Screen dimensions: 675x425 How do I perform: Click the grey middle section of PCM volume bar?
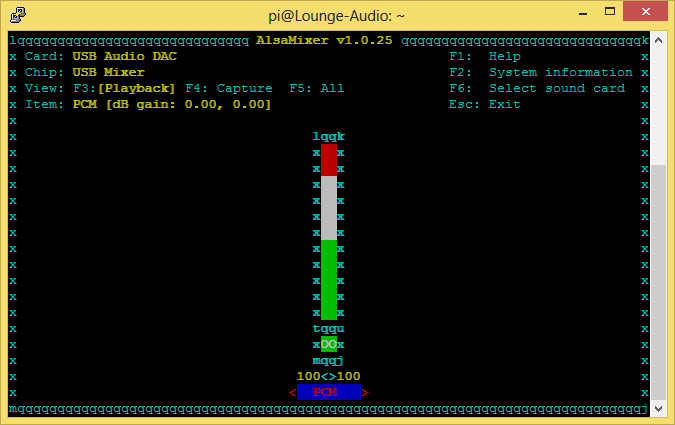(329, 208)
